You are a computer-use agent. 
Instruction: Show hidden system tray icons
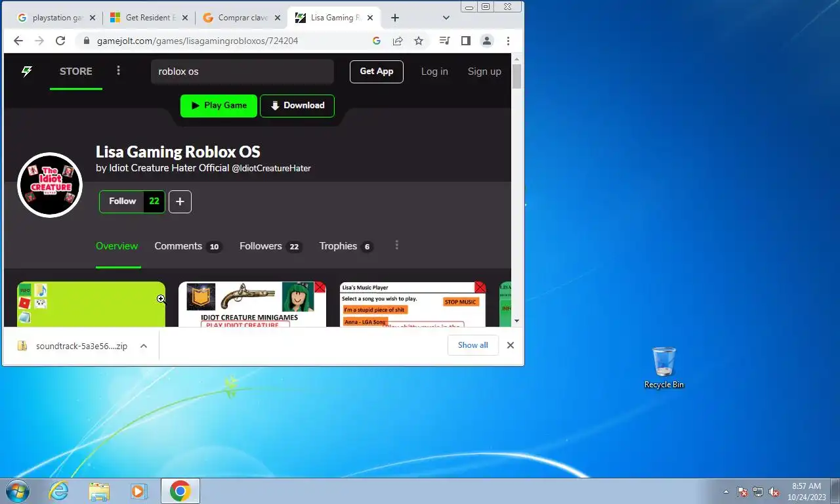point(726,492)
